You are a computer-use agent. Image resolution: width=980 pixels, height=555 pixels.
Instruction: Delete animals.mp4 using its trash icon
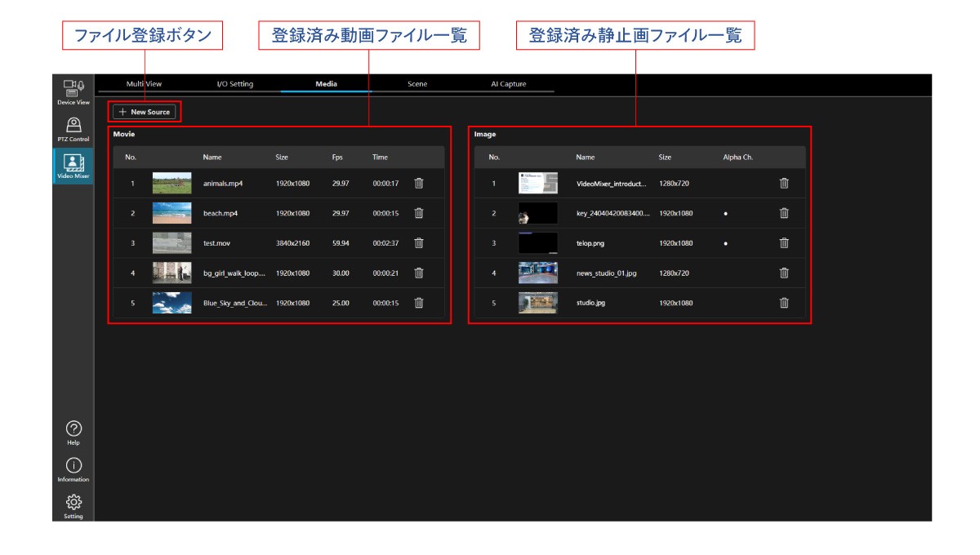419,184
